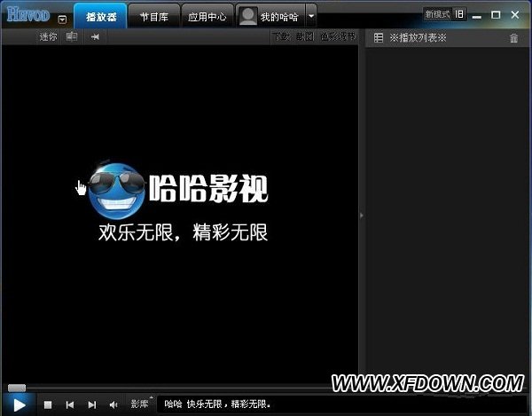Skip to previous track
This screenshot has height=416, width=532.
point(70,404)
